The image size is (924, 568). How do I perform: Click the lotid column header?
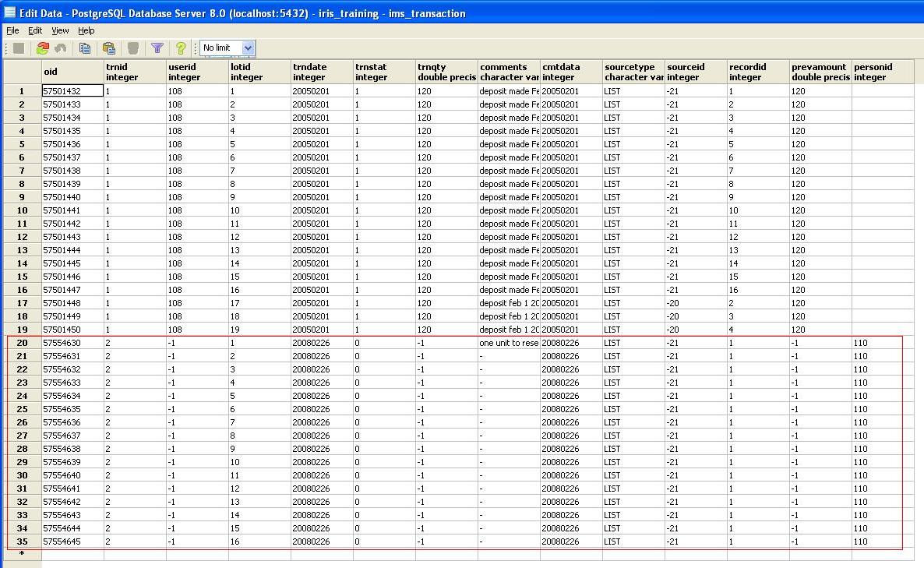pos(260,72)
